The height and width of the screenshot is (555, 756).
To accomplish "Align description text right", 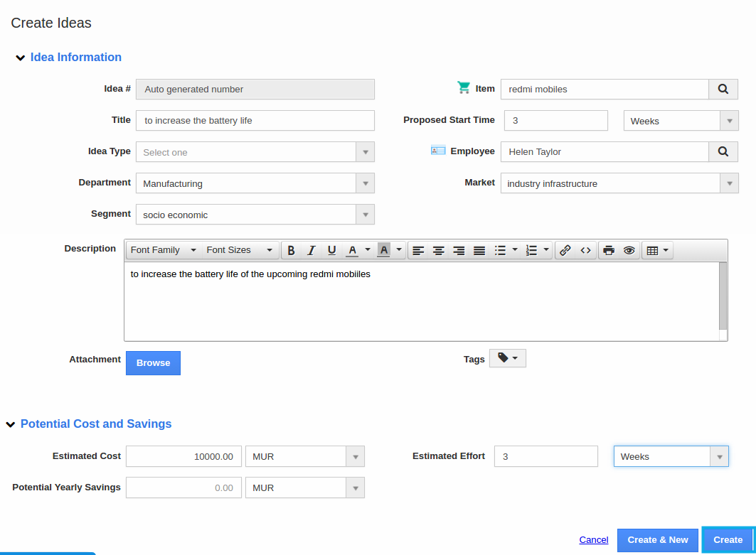I will coord(459,251).
